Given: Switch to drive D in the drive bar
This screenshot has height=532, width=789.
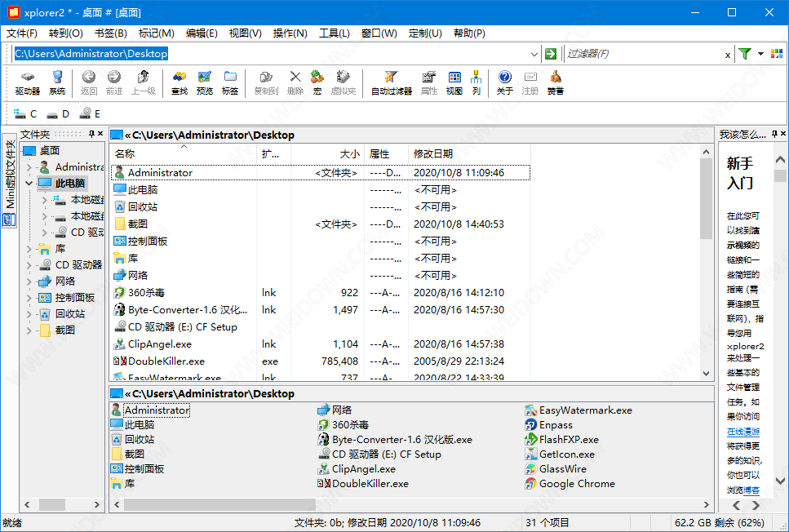Looking at the screenshot, I should point(58,113).
